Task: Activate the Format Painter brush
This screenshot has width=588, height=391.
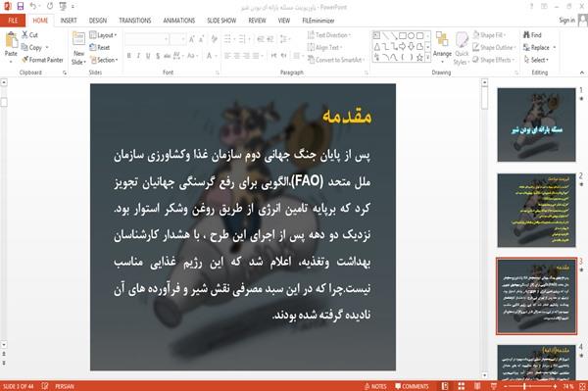Action: (42, 60)
